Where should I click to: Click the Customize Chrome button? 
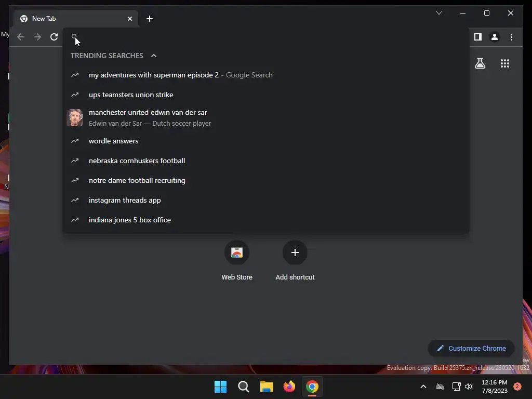[x=471, y=349]
